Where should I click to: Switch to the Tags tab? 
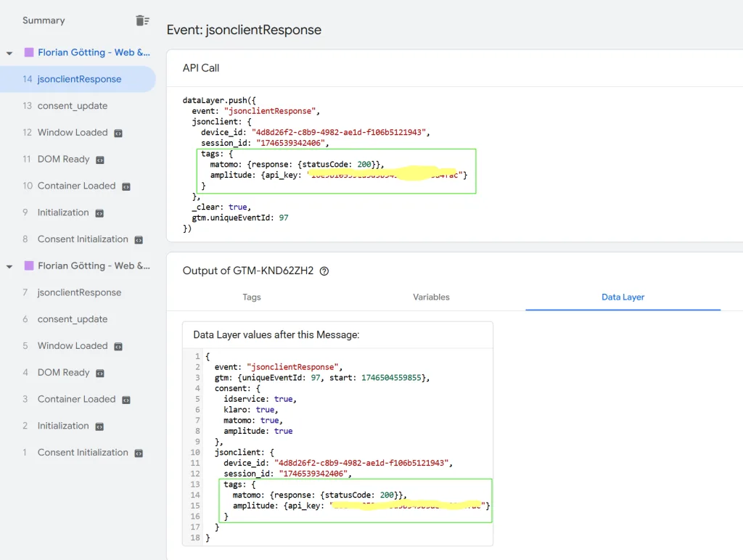[252, 297]
